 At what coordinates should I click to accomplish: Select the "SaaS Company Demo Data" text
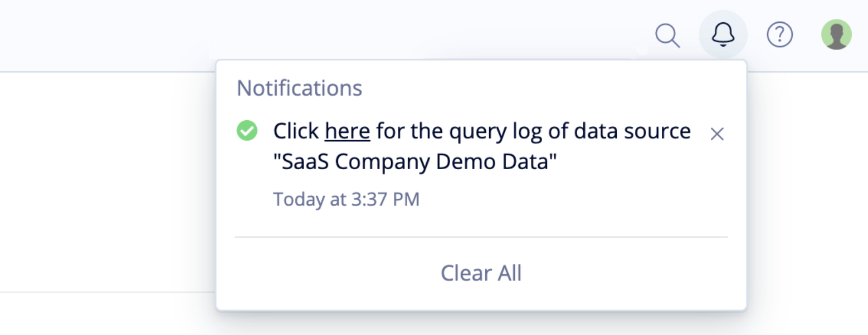(x=415, y=163)
